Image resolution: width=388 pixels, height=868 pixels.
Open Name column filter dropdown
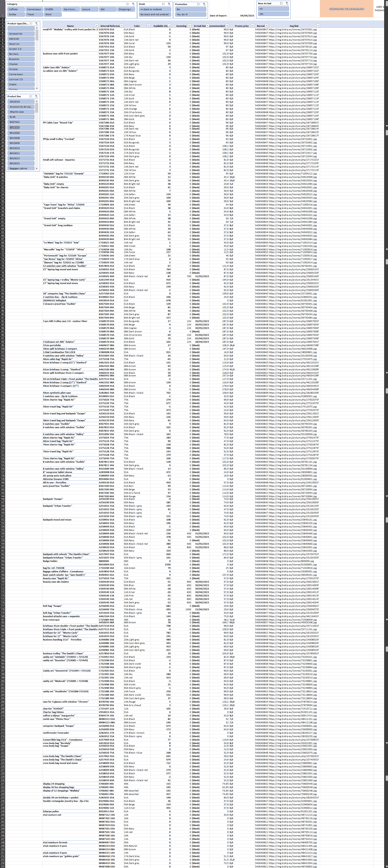coord(97,26)
